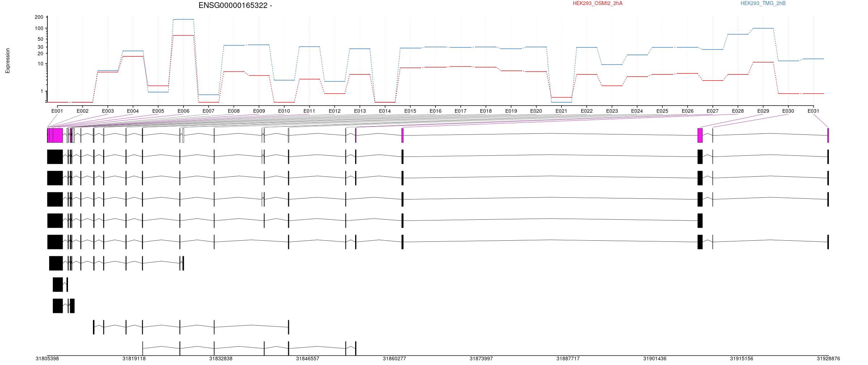Click genomic coordinate 31819118
Screen dimensions: 868x365
[x=134, y=358]
